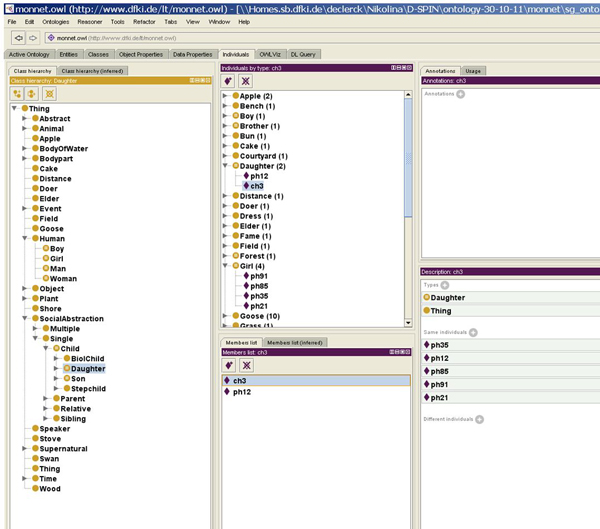The width and height of the screenshot is (600, 529).
Task: Click the delete class icon in Class hierarchy
Action: point(49,93)
